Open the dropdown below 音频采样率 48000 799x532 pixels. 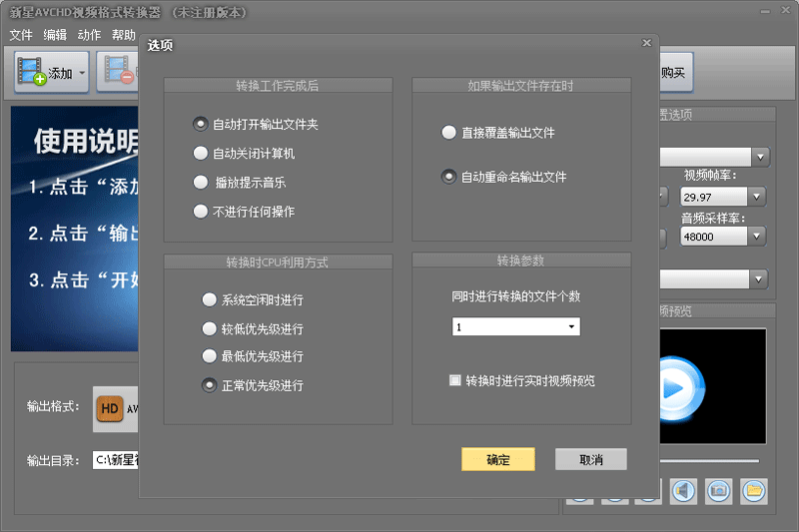point(759,279)
